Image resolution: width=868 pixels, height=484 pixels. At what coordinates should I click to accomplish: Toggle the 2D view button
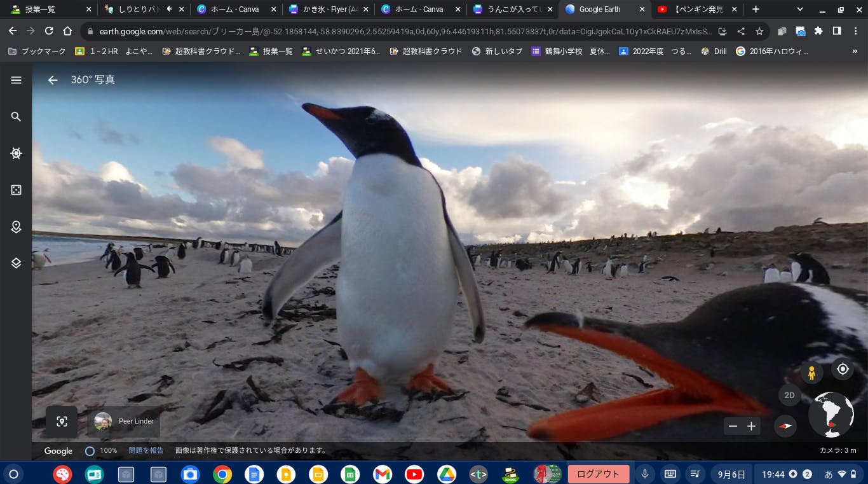pyautogui.click(x=789, y=395)
